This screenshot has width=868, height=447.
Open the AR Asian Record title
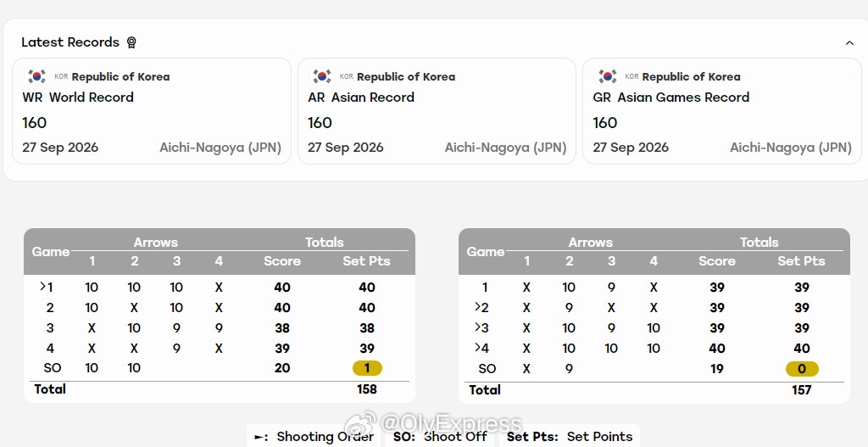[361, 98]
